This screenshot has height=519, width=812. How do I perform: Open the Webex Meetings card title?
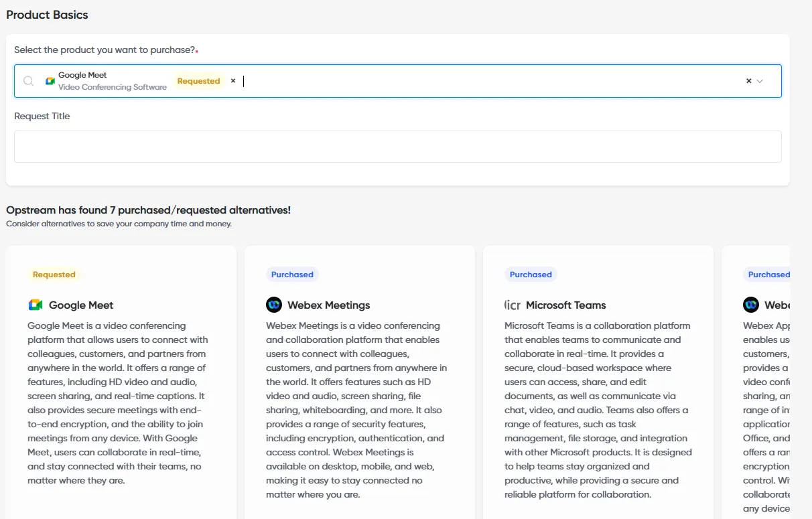[328, 305]
